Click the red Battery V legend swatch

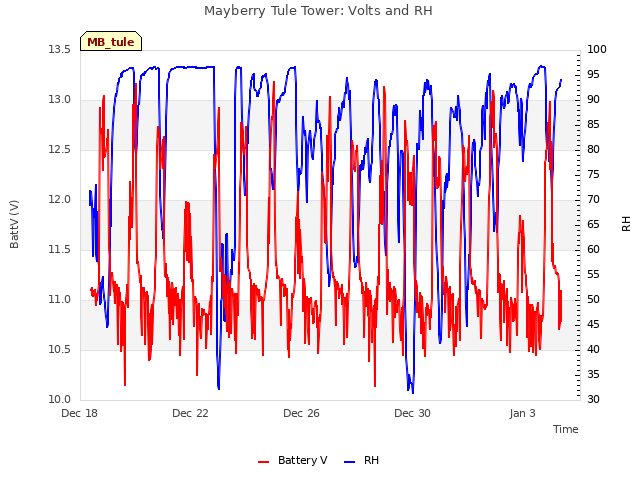pyautogui.click(x=264, y=462)
